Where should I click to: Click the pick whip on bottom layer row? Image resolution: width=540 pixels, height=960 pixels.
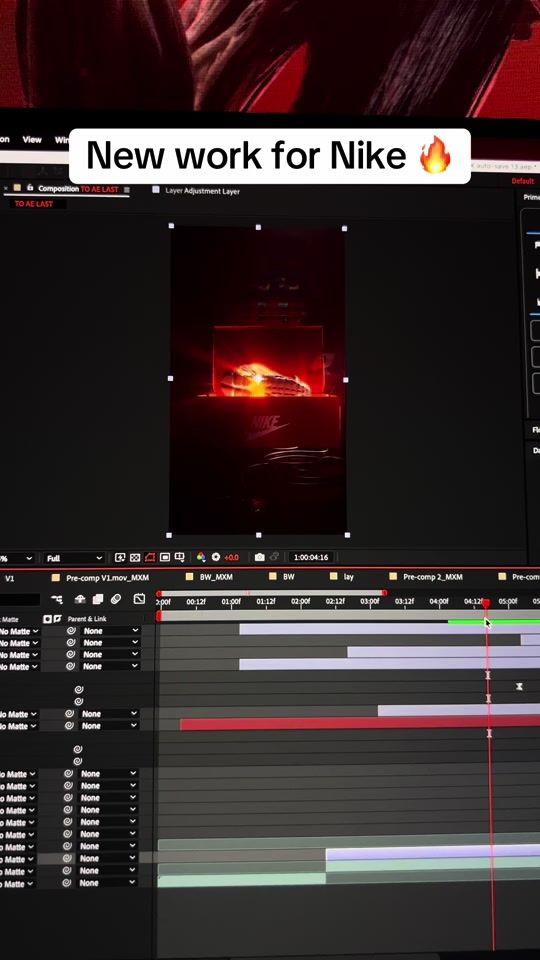click(67, 883)
